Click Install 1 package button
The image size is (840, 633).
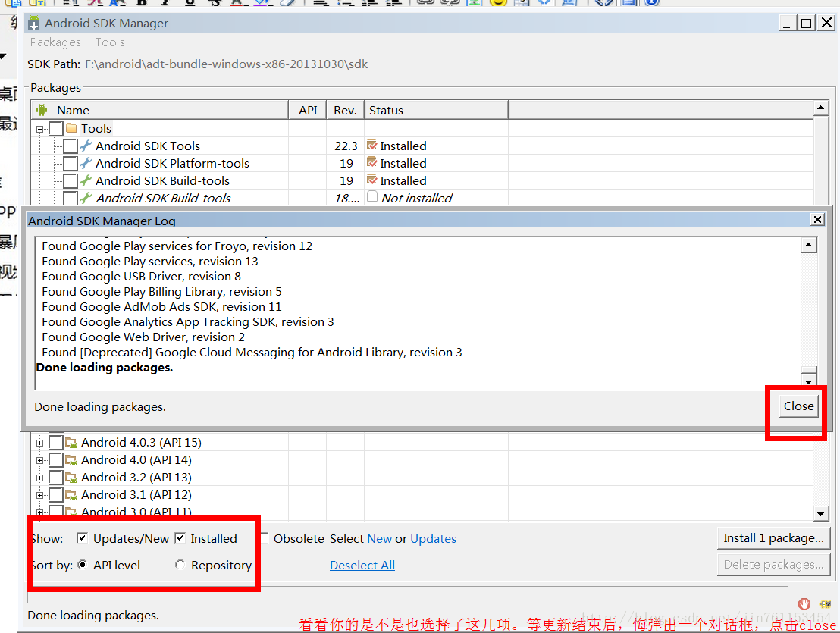point(773,538)
